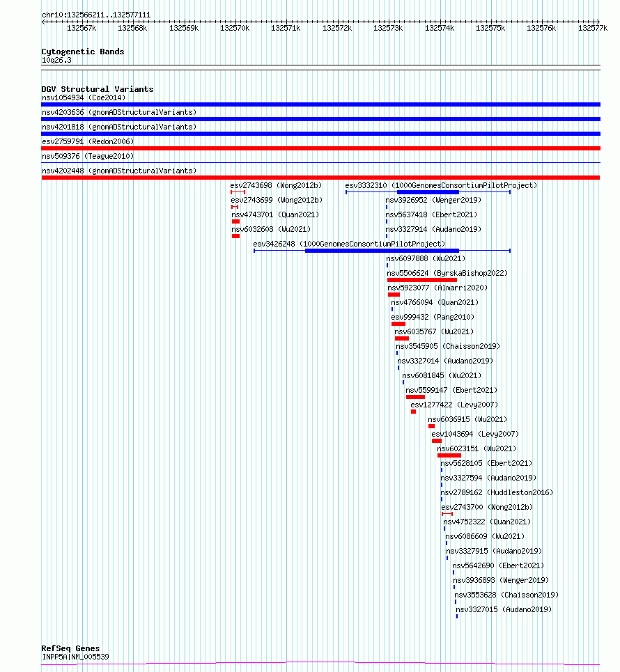Viewport: 620px width, 672px height.
Task: Click the blue bar under esv3426248
Action: click(x=382, y=251)
